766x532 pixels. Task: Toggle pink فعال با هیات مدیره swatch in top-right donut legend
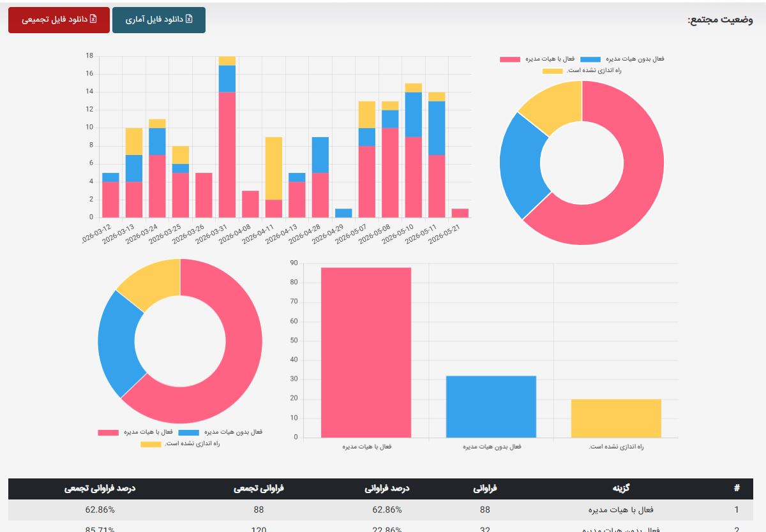510,59
